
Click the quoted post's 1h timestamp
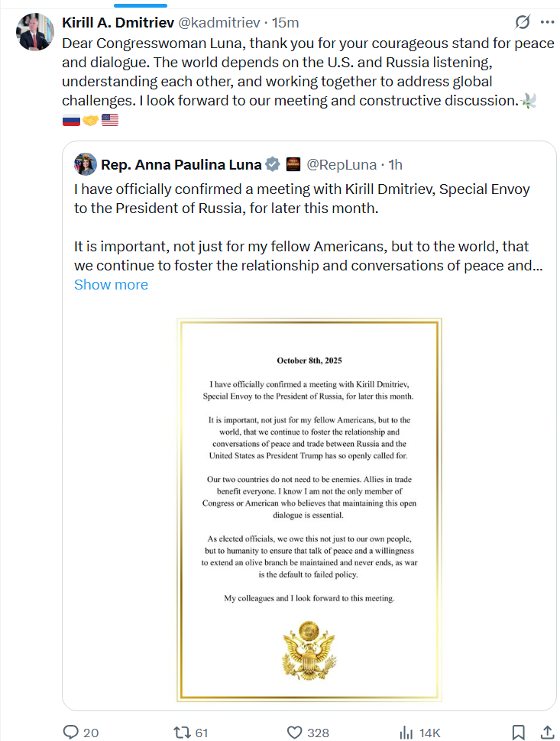[x=395, y=163]
